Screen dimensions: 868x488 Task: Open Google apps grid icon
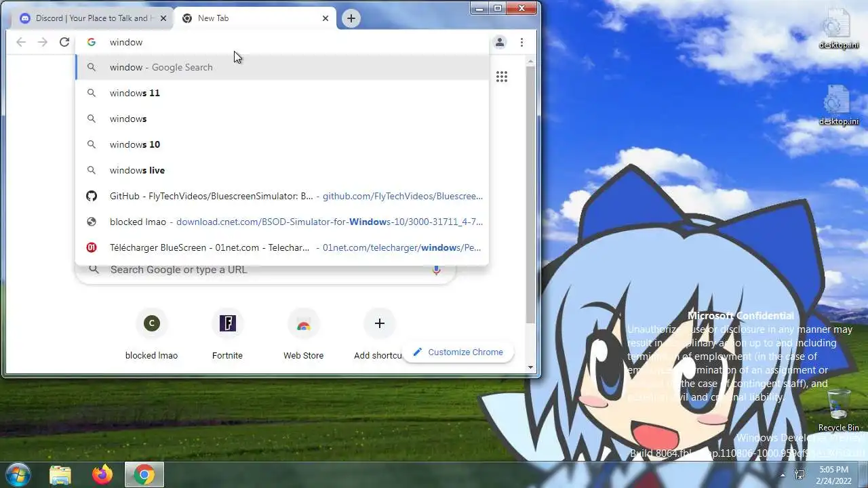502,77
